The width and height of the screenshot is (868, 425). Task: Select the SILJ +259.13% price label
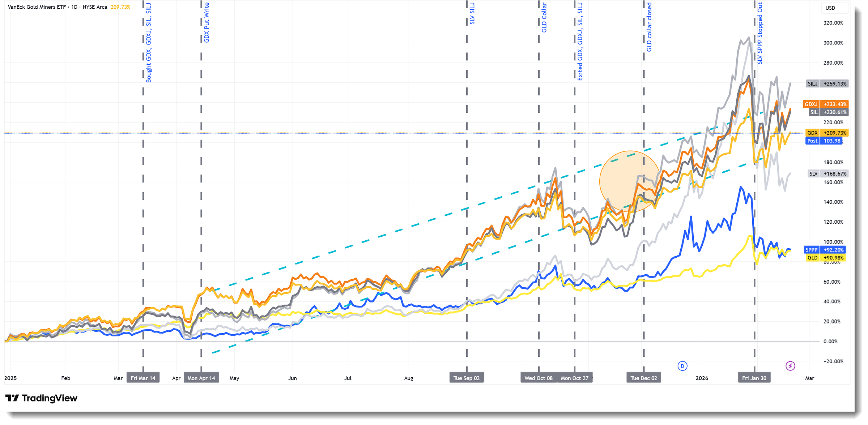pyautogui.click(x=827, y=84)
